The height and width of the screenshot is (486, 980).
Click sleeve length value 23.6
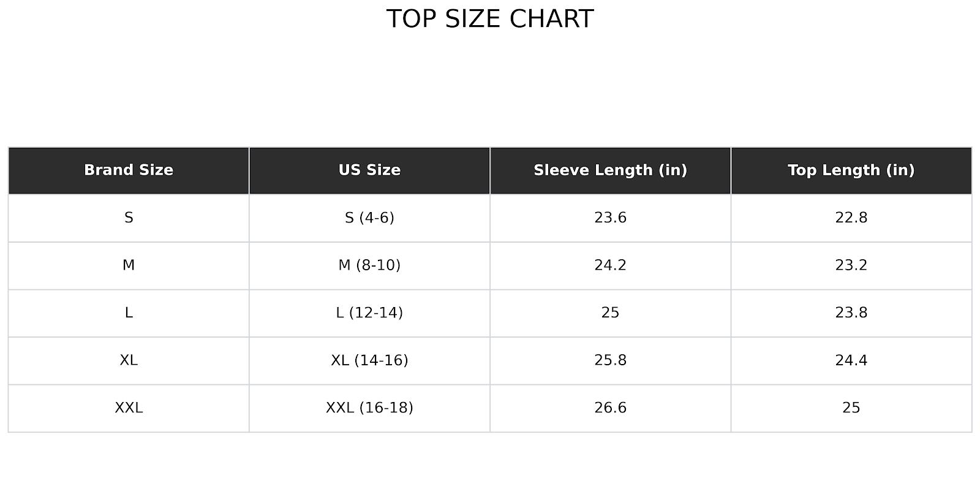tap(610, 218)
